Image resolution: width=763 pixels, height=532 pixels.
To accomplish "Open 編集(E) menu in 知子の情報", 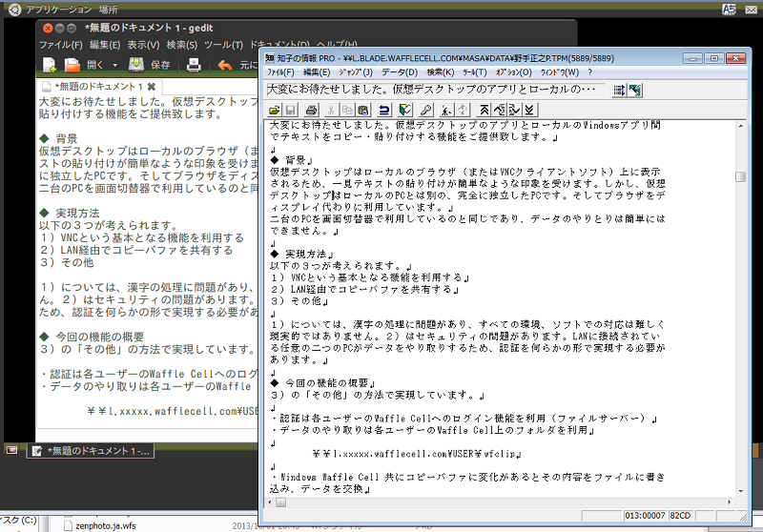I will [x=317, y=72].
